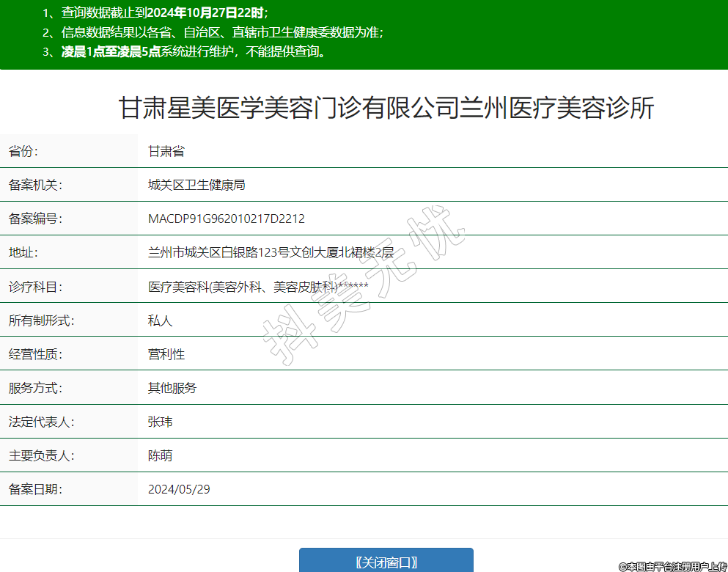Click the 备案编号 field label

pyautogui.click(x=35, y=219)
